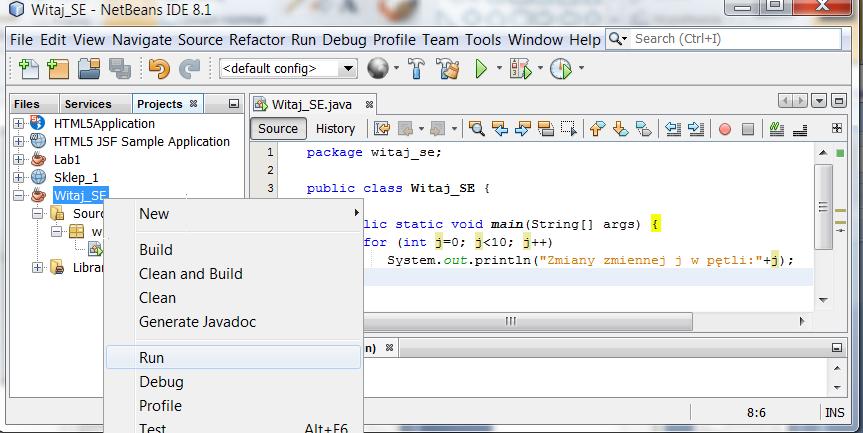The image size is (863, 433).
Task: Toggle Highlight Search icon
Action: pyautogui.click(x=545, y=129)
